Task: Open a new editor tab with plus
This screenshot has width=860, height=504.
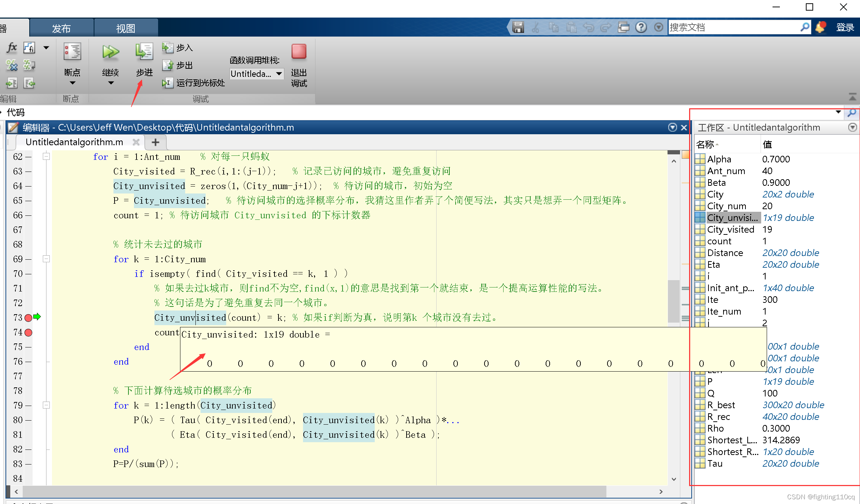Action: click(x=156, y=142)
